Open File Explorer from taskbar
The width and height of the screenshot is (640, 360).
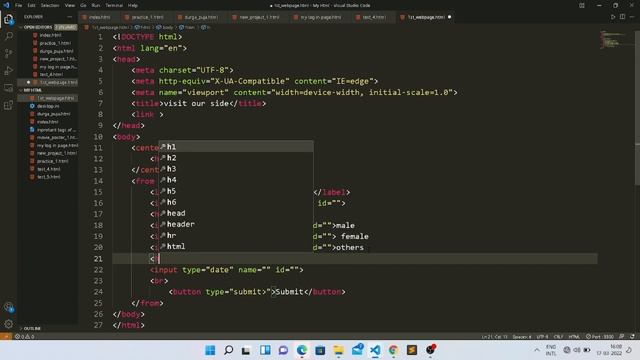[338, 350]
